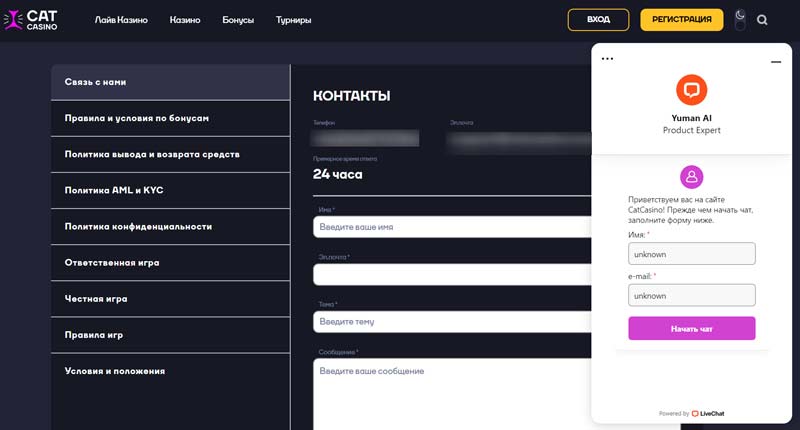This screenshot has height=430, width=800.
Task: Click the Yuman AI chat avatar
Action: (x=691, y=90)
